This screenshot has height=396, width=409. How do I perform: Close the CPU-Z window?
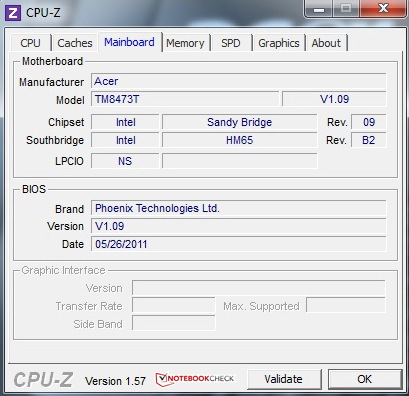tap(383, 9)
